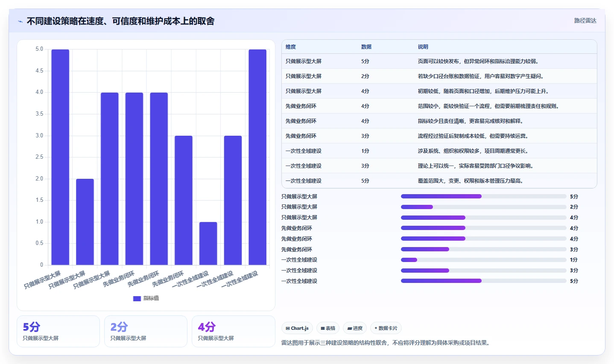This screenshot has width=614, height=364.
Task: Select row 若缺少口径台账和数据验证
Action: (439, 76)
